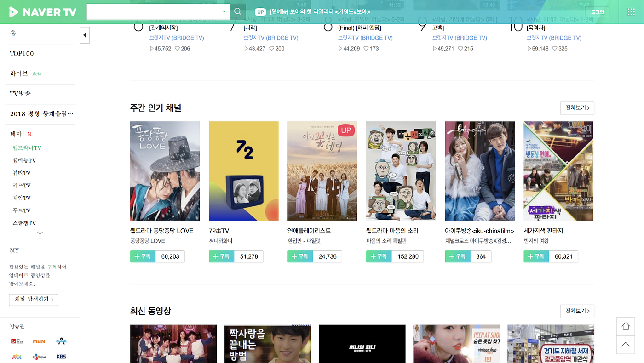Expand the theme list with down chevron
644x363 pixels.
click(x=40, y=233)
